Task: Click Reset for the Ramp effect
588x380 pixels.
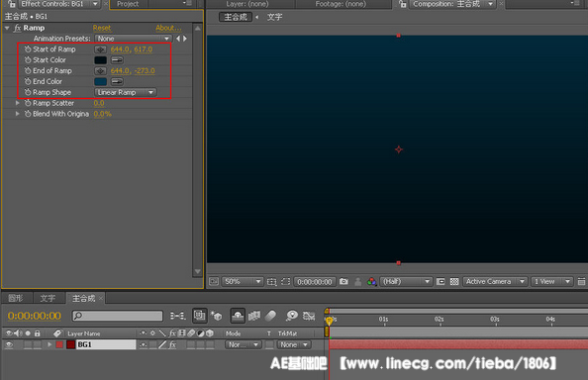Action: tap(102, 28)
